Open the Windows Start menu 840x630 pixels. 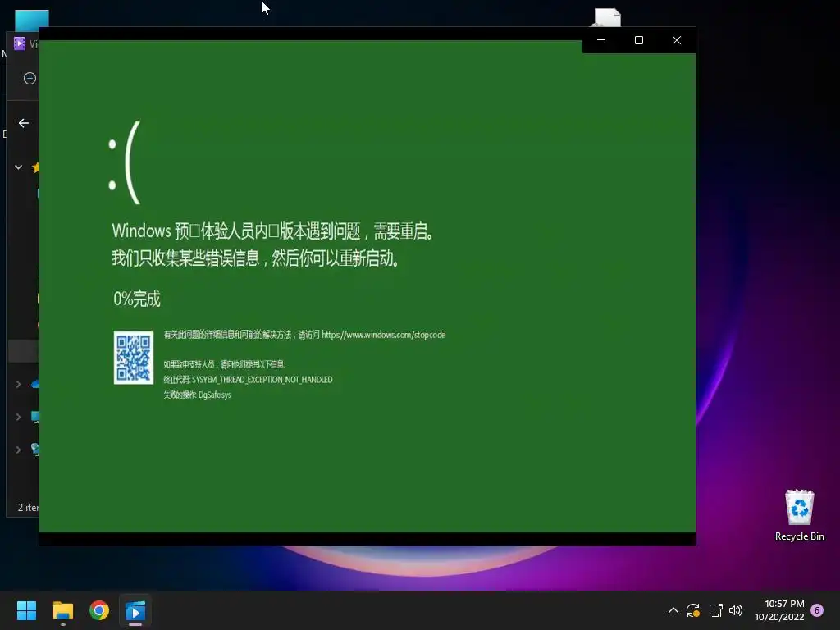26,610
